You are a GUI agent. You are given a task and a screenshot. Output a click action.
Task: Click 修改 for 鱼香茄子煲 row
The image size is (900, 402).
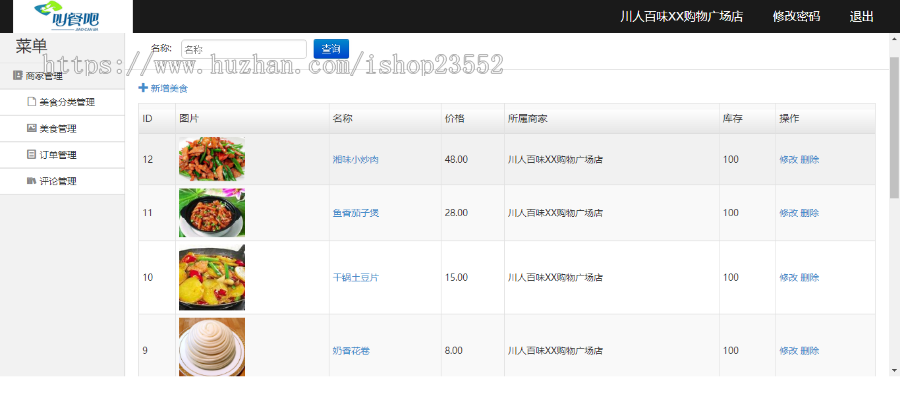point(788,213)
